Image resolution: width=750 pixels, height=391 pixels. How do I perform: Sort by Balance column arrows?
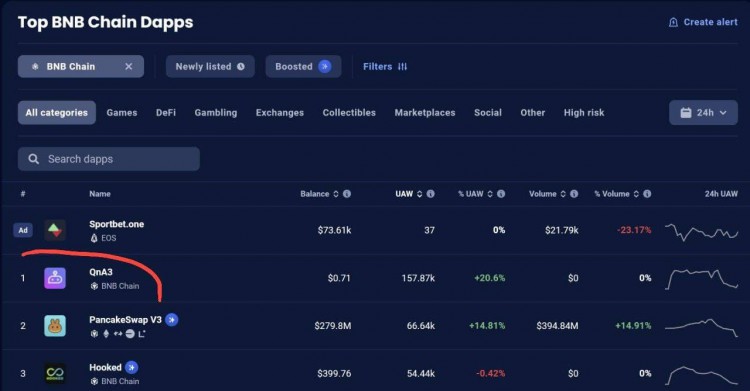(336, 194)
